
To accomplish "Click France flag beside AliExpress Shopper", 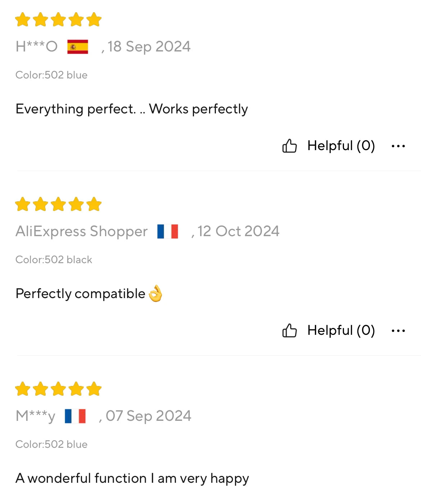I will 168,231.
